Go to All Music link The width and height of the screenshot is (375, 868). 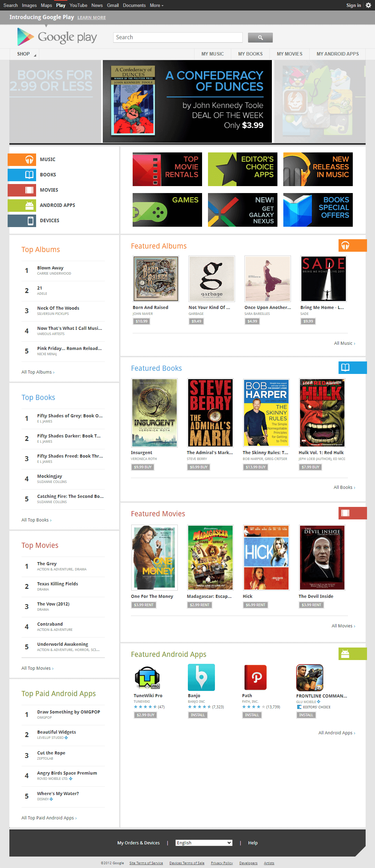[344, 343]
